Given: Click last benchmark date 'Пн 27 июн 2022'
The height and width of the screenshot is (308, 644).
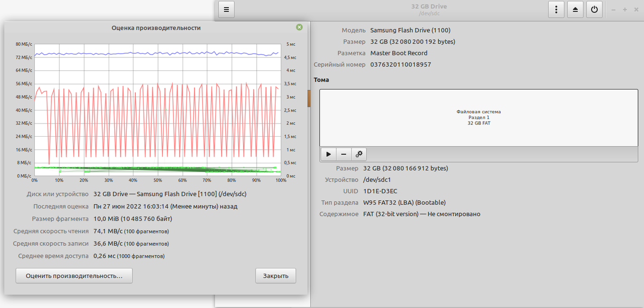Looking at the screenshot, I should (x=118, y=206).
